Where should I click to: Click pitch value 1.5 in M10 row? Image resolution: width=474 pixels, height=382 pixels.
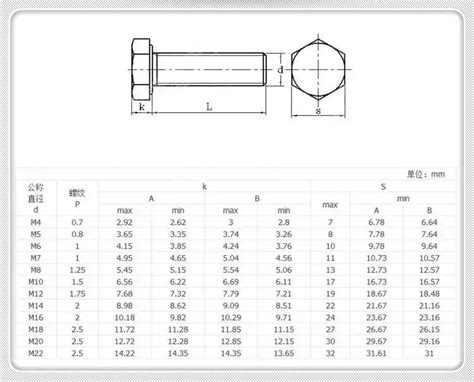tap(77, 282)
